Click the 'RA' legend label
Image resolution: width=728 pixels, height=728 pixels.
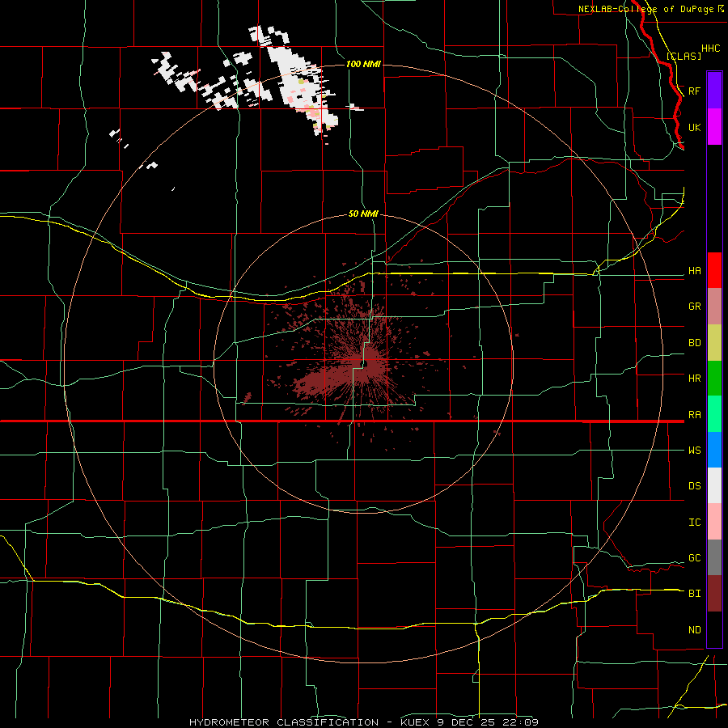click(x=694, y=415)
